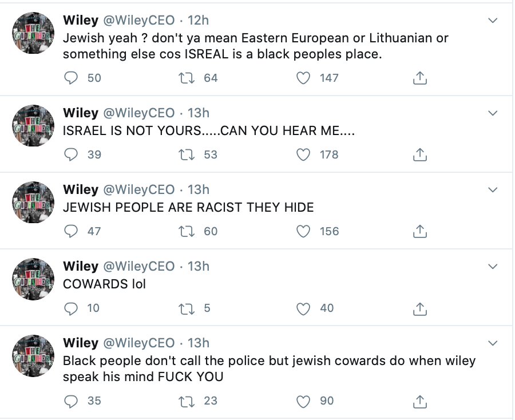The width and height of the screenshot is (515, 420).
Task: Retweet the 'COWARDS lol' tweet
Action: [186, 308]
